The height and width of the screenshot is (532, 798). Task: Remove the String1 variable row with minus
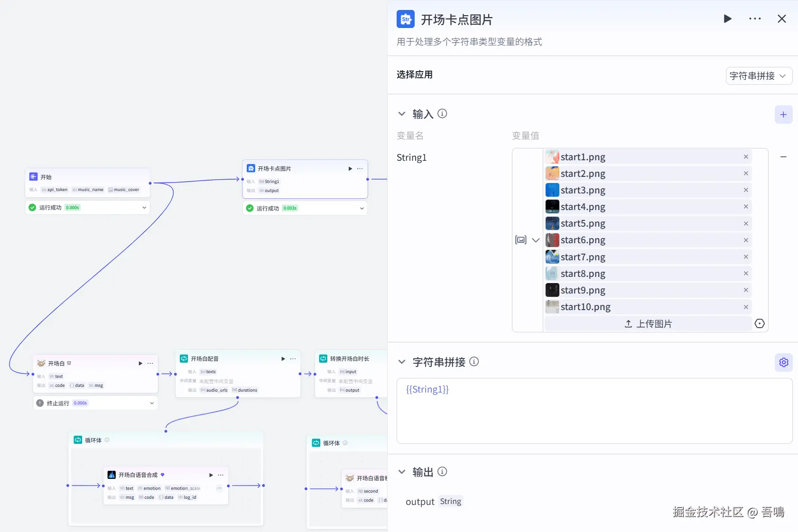[x=783, y=157]
